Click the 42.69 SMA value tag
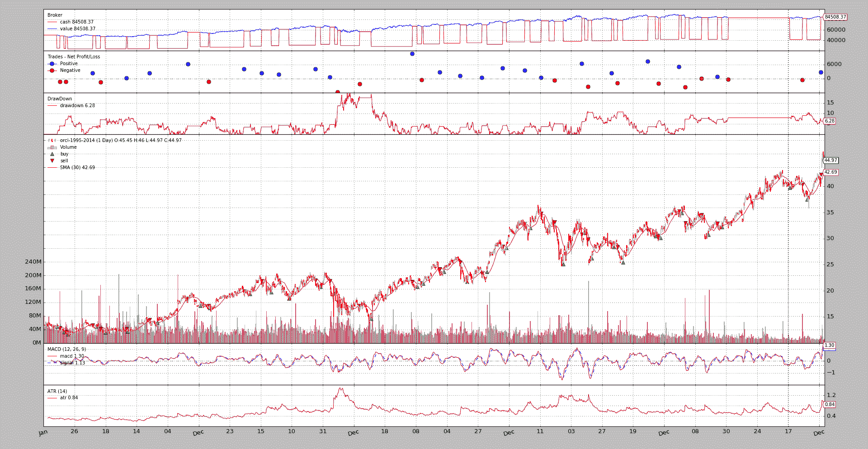The height and width of the screenshot is (449, 868). [x=831, y=172]
